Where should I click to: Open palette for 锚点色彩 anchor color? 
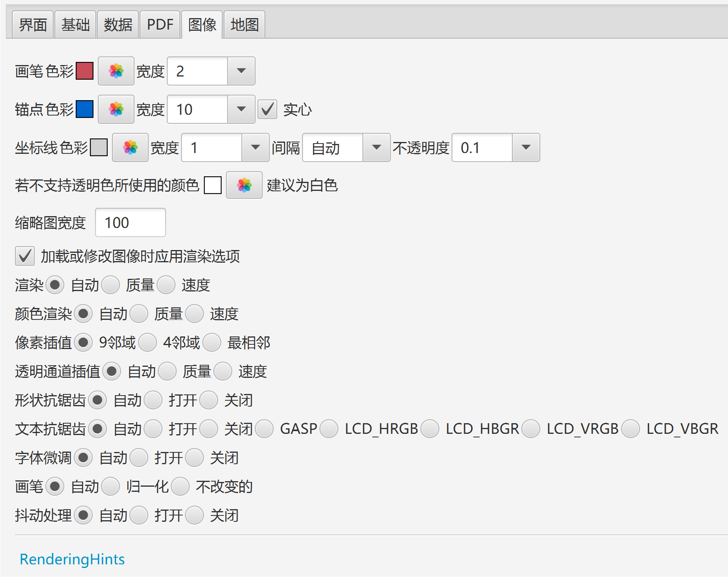pyautogui.click(x=116, y=109)
